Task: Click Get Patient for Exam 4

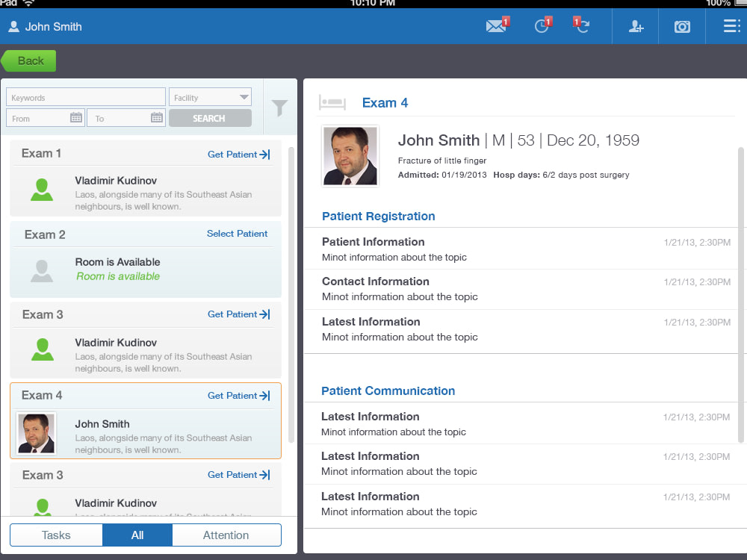Action: (239, 396)
